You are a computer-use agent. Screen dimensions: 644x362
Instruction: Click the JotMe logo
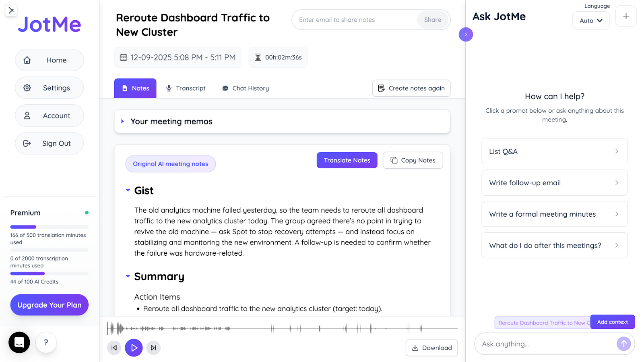tap(50, 25)
